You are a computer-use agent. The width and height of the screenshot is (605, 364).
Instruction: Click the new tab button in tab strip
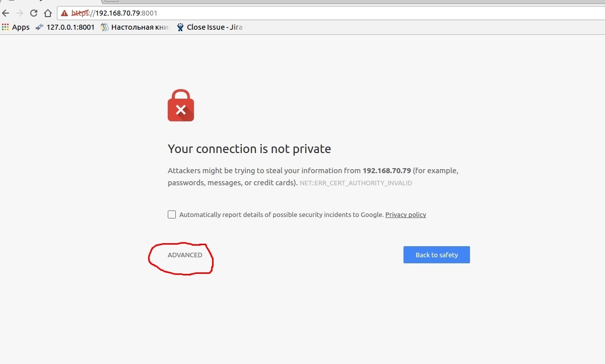click(x=111, y=2)
